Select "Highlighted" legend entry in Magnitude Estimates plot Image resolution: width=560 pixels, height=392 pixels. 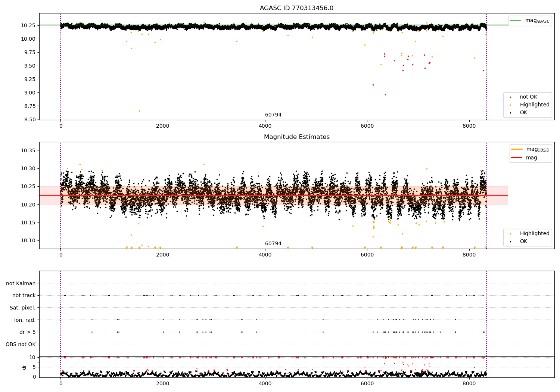[535, 234]
